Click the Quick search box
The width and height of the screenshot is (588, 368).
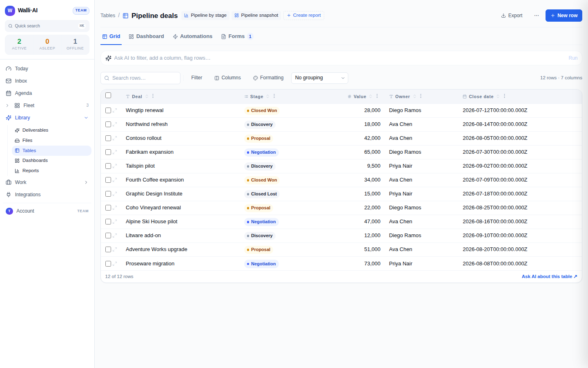coord(47,26)
